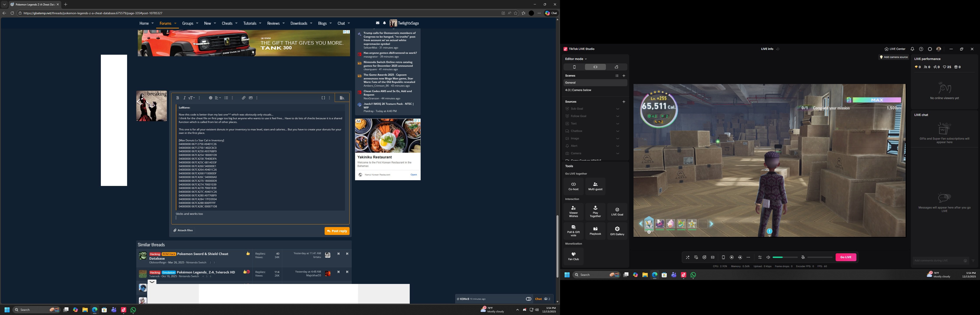Click the Post reply button
This screenshot has height=315, width=980.
coord(337,231)
